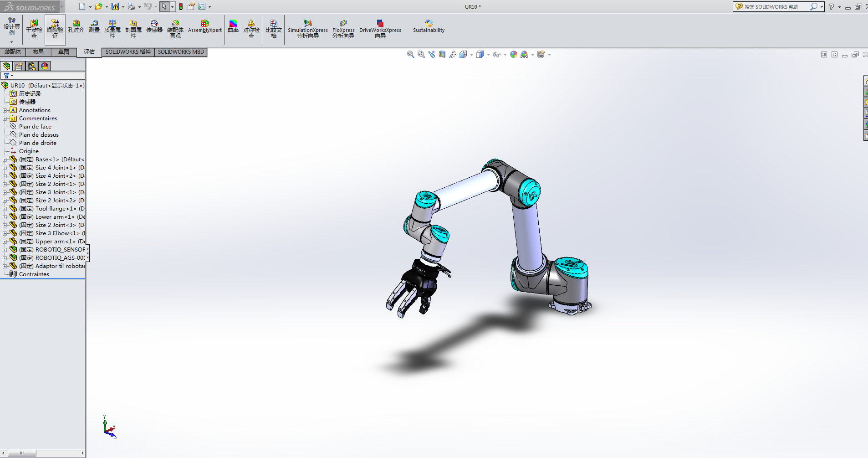Viewport: 868px width, 458px height.
Task: Apply scene in the view toolbar
Action: click(524, 54)
